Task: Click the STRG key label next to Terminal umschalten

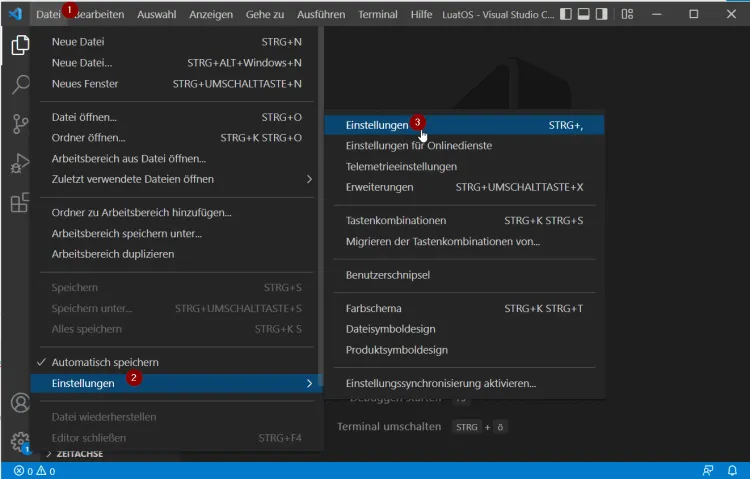Action: pos(466,427)
